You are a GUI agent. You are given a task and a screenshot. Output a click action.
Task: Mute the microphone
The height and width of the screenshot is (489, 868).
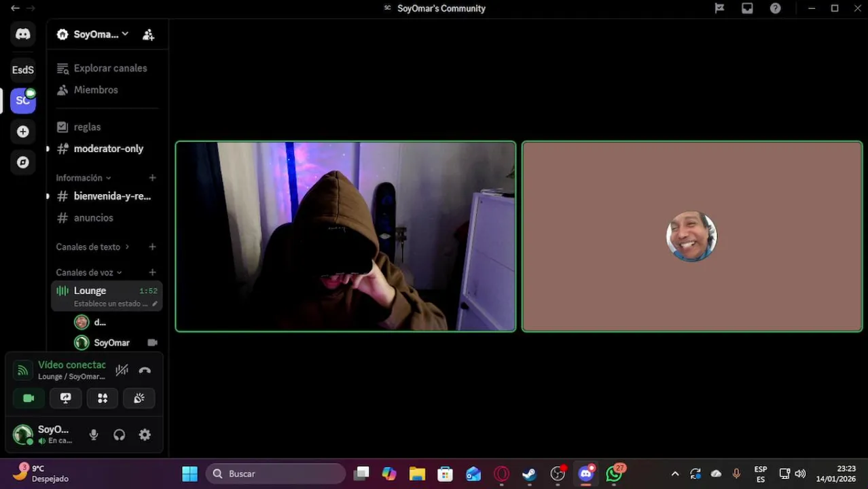[94, 435]
